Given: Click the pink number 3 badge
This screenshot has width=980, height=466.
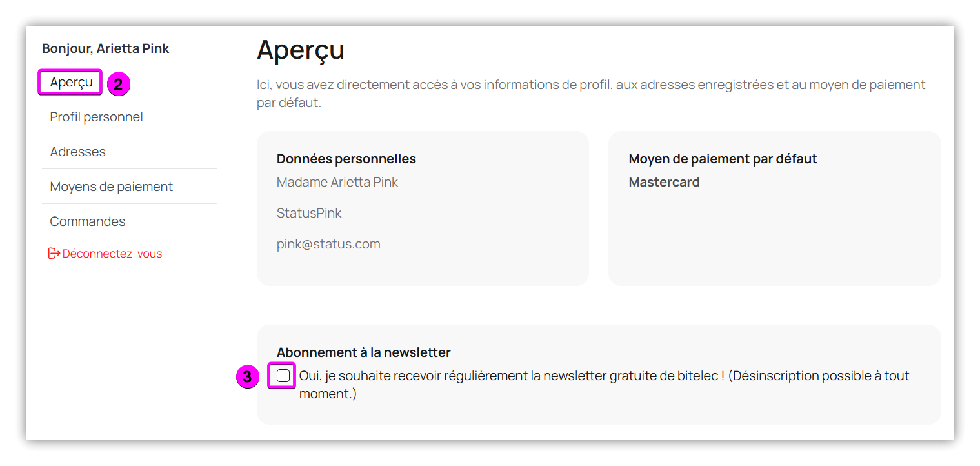Looking at the screenshot, I should 247,377.
